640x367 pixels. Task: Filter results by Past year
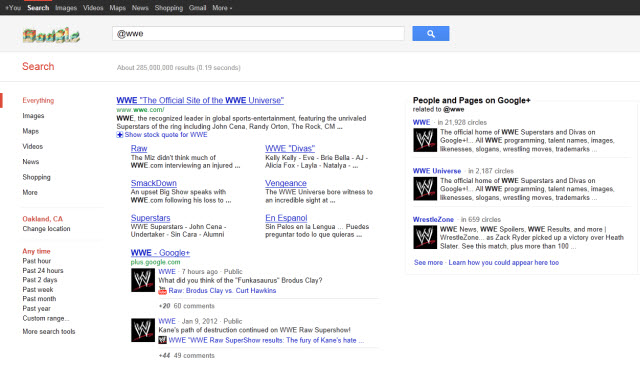pos(37,309)
